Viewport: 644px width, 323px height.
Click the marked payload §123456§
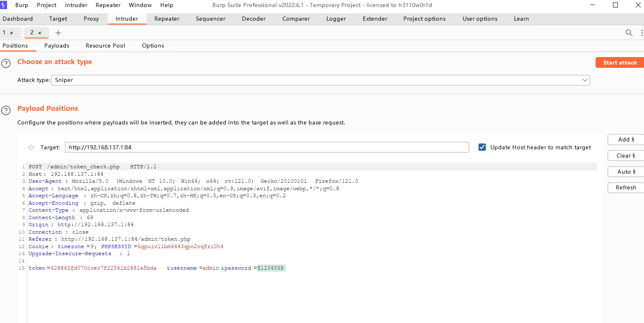pos(271,268)
